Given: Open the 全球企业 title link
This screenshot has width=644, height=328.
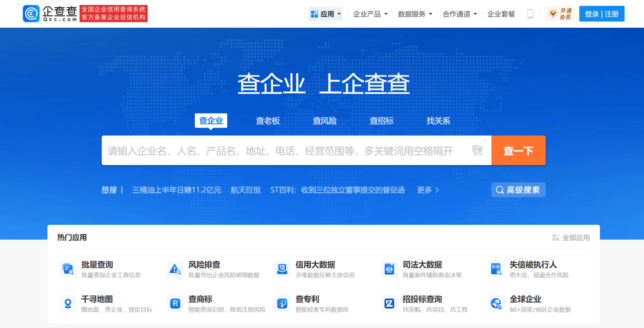Looking at the screenshot, I should 526,299.
